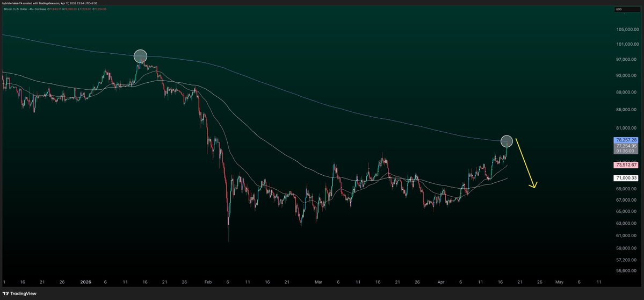Screen dimensions: 644x300
Task: Click the 65,000.00 price axis label
Action: pyautogui.click(x=626, y=211)
